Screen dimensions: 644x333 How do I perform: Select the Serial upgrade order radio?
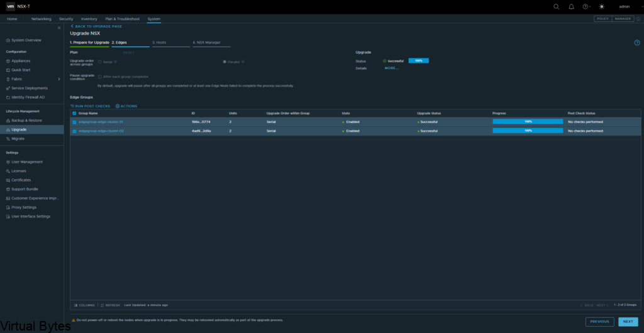(x=100, y=62)
